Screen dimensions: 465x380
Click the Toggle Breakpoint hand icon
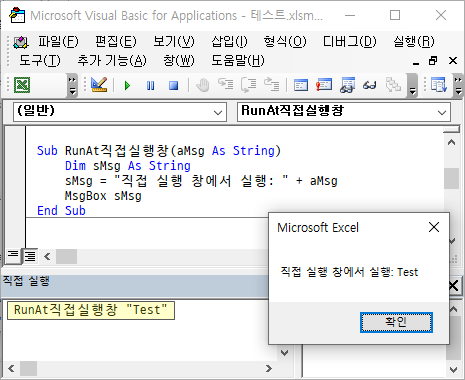203,85
